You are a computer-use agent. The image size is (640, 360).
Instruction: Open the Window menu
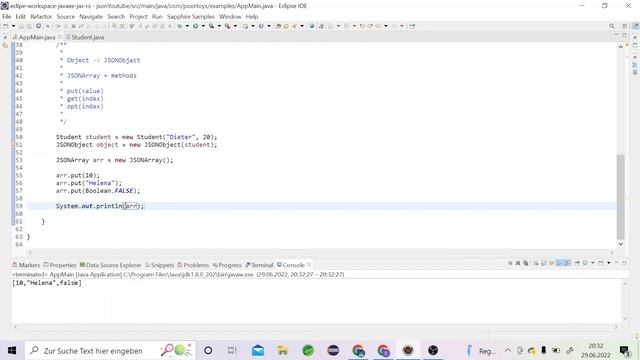230,16
